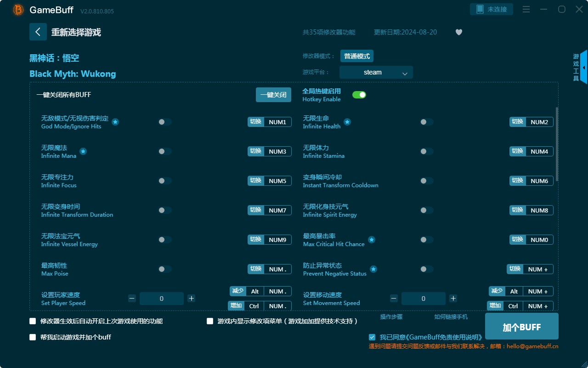Enable Infinite Spirit Energy toggle
The width and height of the screenshot is (588, 368).
[427, 210]
